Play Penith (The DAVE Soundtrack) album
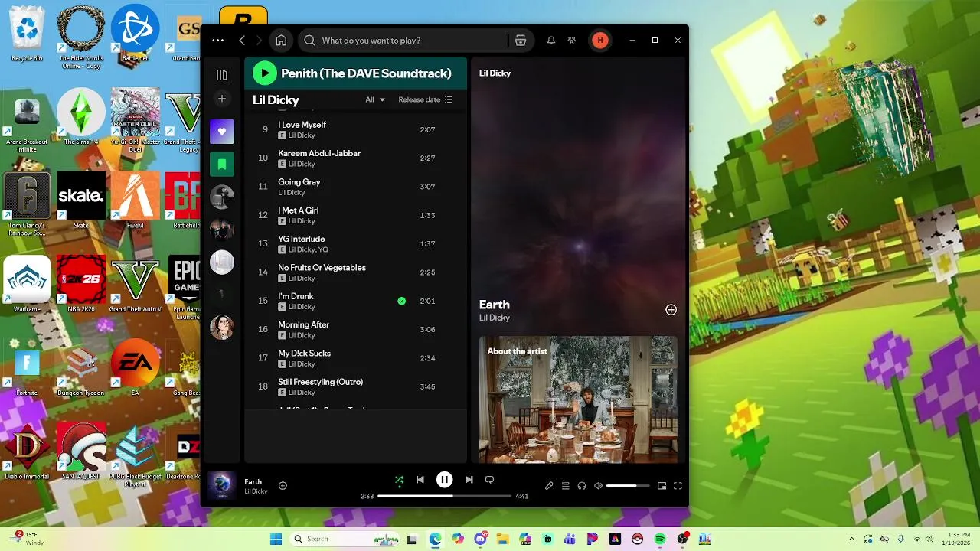 tap(264, 73)
